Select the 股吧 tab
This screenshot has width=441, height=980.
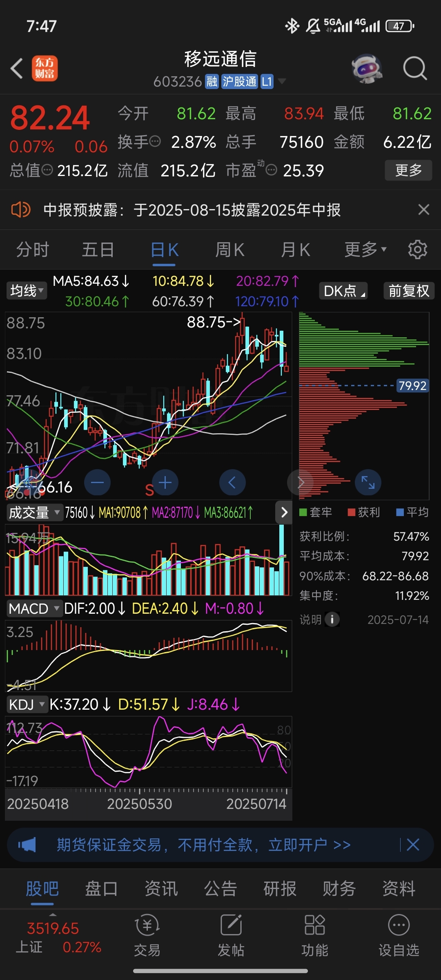pos(42,889)
